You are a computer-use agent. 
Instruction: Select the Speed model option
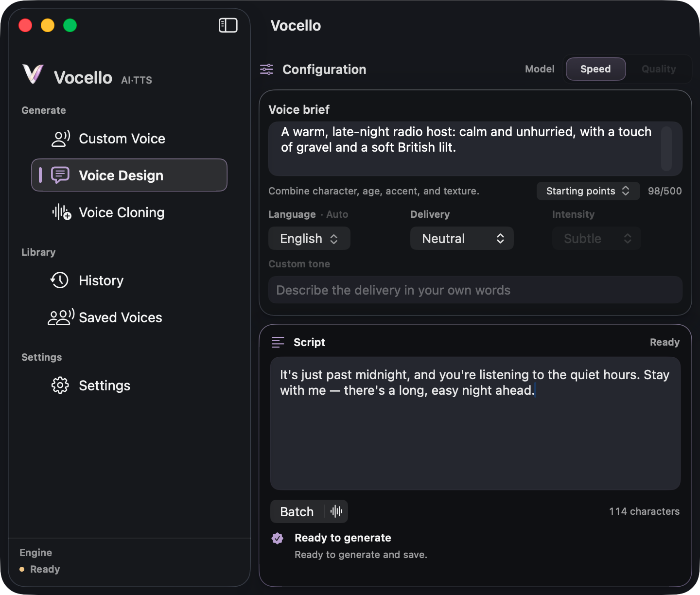595,69
